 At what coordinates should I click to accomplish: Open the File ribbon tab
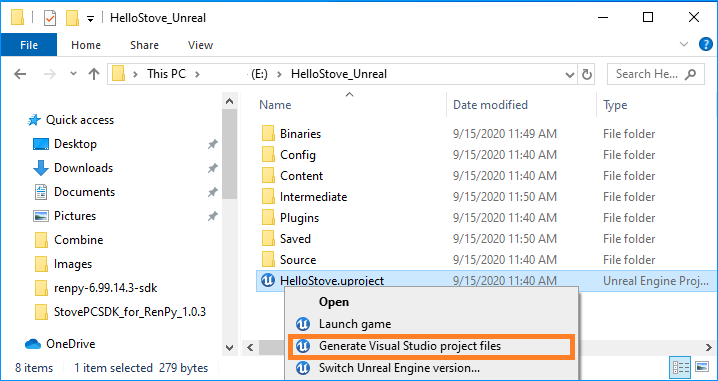pos(29,45)
